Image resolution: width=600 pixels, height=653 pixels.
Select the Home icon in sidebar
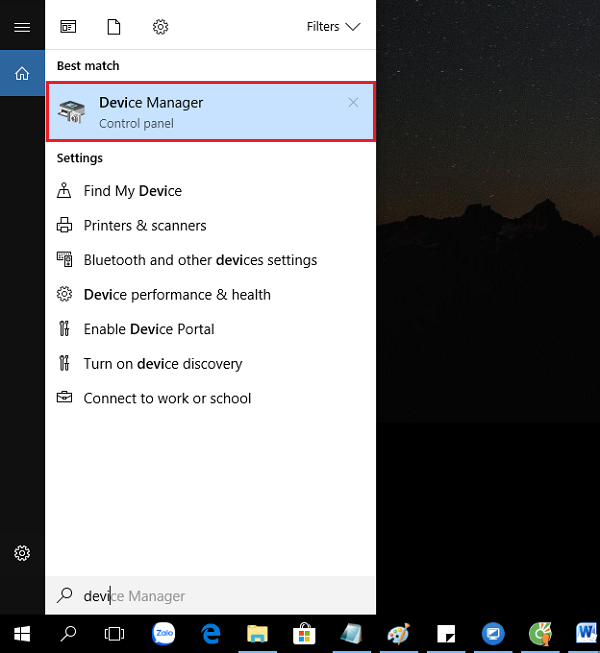point(22,73)
